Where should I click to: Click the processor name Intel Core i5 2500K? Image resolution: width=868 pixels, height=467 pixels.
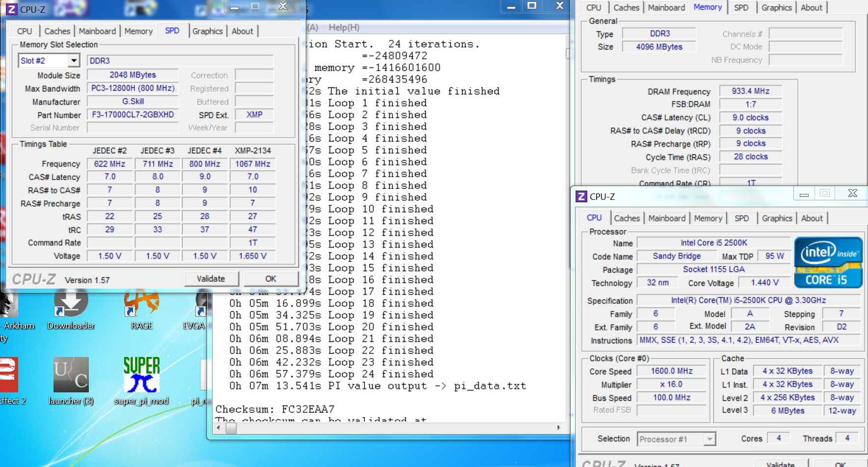[x=714, y=243]
